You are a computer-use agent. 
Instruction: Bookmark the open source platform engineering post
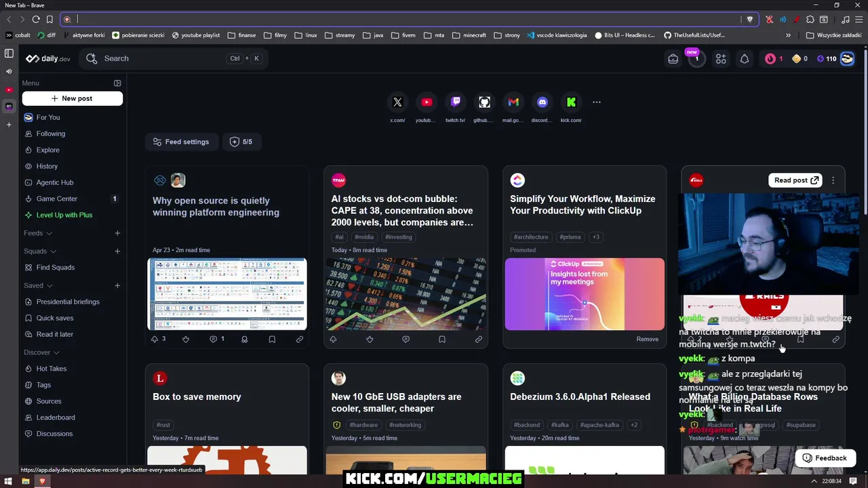272,339
